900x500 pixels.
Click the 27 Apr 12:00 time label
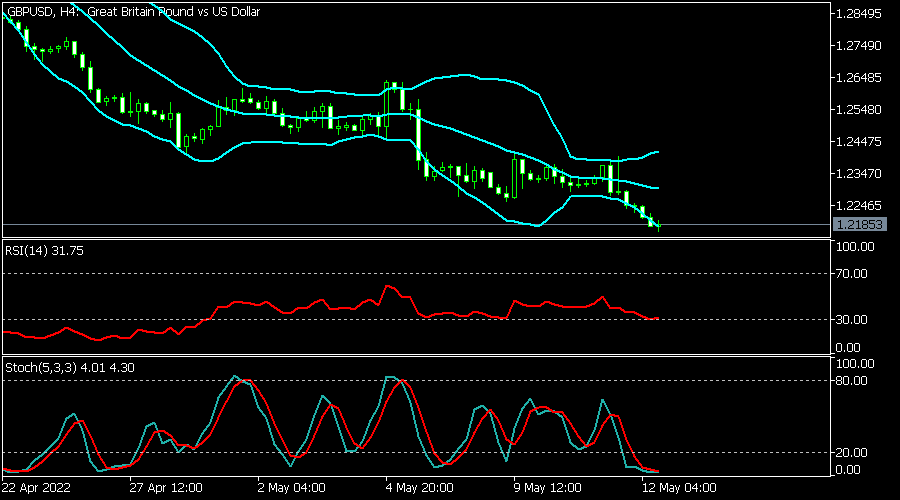[x=166, y=488]
